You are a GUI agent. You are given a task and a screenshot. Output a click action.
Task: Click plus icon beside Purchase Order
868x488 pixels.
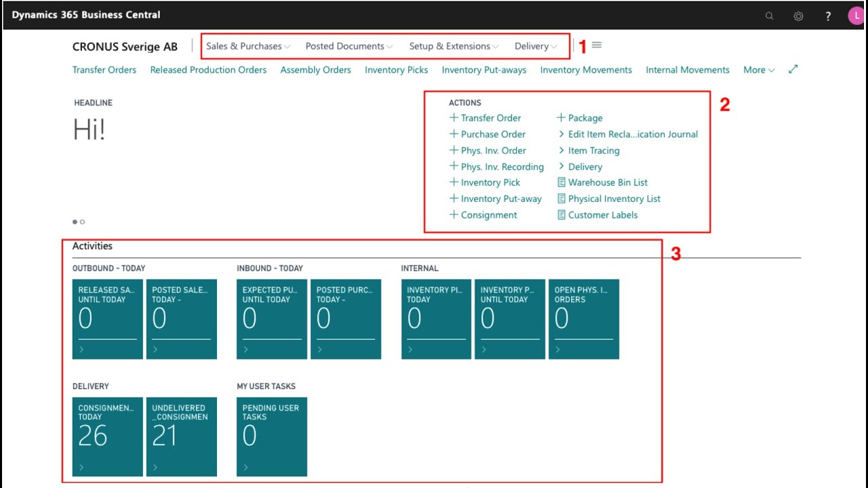454,134
